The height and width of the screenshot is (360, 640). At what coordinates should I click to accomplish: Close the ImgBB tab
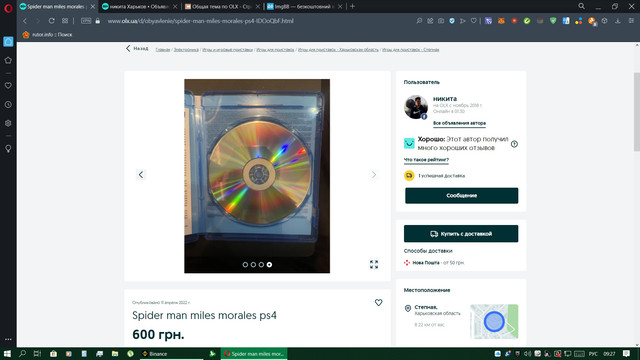pyautogui.click(x=340, y=7)
